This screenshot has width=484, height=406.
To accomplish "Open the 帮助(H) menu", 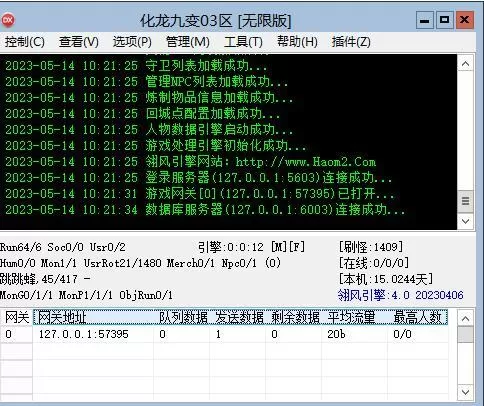I will [297, 42].
